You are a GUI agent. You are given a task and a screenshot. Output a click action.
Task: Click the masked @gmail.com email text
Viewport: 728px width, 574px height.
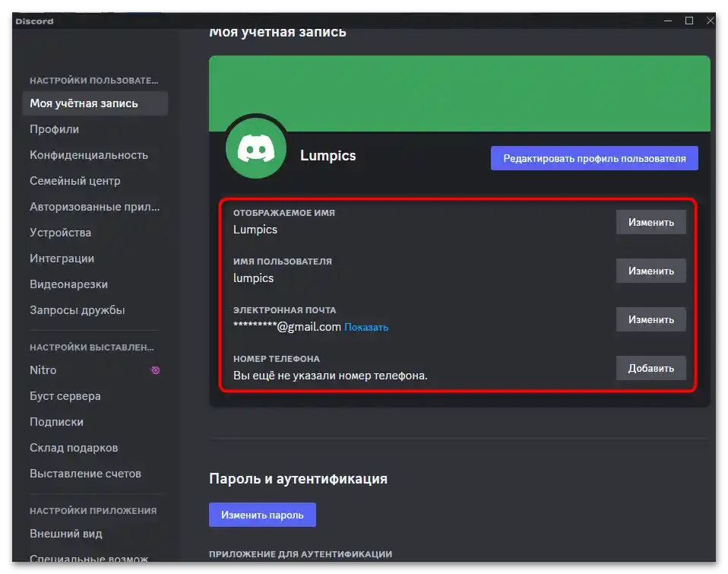[x=287, y=327]
